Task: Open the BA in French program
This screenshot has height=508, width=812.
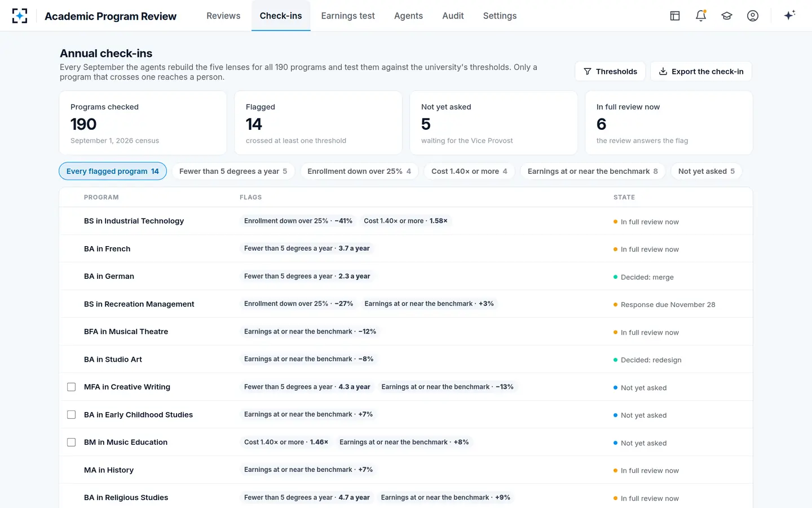Action: coord(107,249)
